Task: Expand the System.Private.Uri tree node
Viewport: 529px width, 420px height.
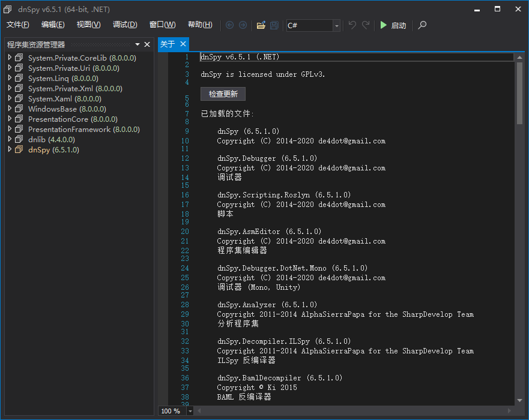Action: [10, 68]
